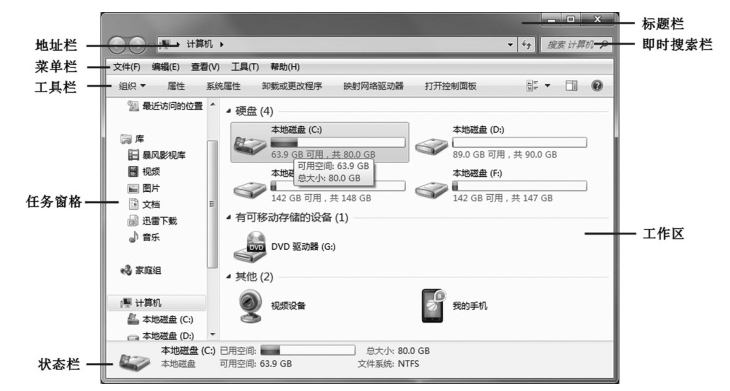Toggle the preview pane icon

click(x=571, y=86)
